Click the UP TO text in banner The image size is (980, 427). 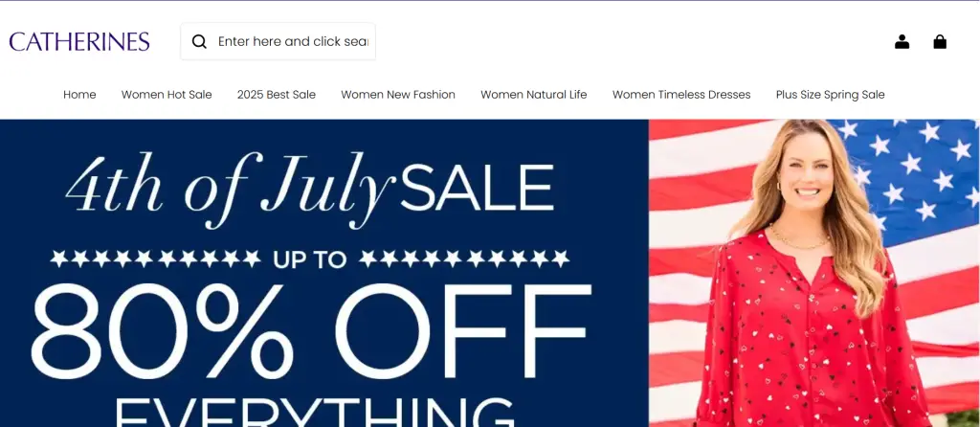(x=310, y=259)
